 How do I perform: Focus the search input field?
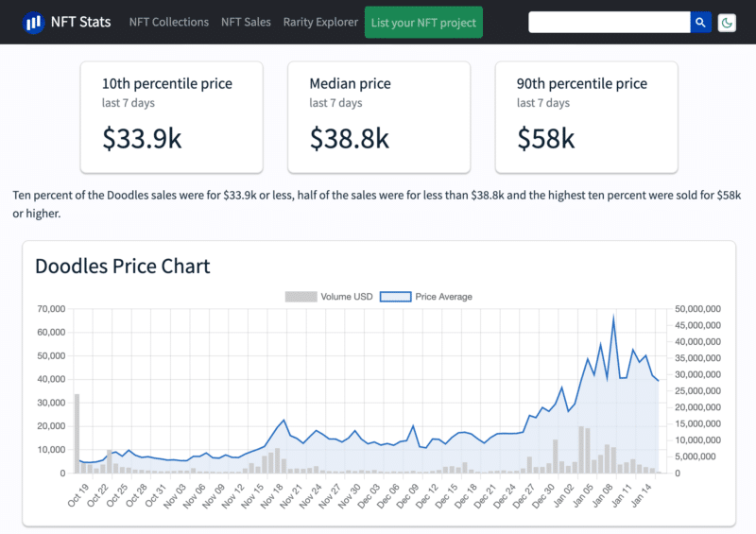(609, 22)
